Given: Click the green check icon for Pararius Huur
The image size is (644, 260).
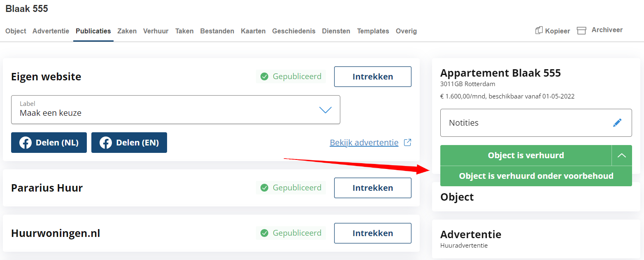Looking at the screenshot, I should pos(264,188).
